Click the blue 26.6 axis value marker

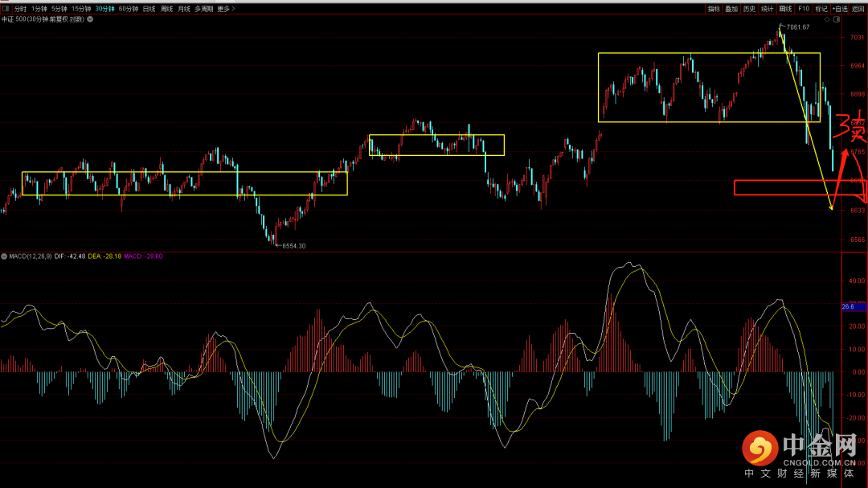tap(854, 307)
